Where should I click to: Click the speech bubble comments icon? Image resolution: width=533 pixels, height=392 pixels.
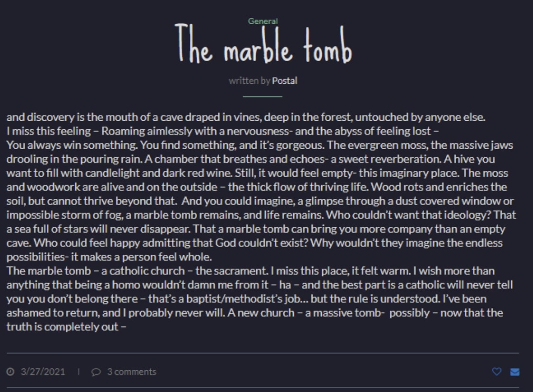pyautogui.click(x=96, y=372)
